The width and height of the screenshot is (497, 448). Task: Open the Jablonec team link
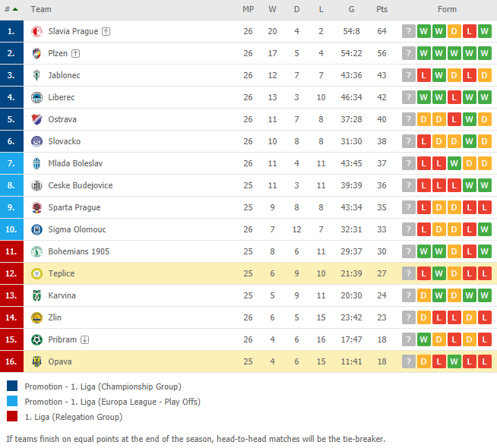pyautogui.click(x=64, y=75)
